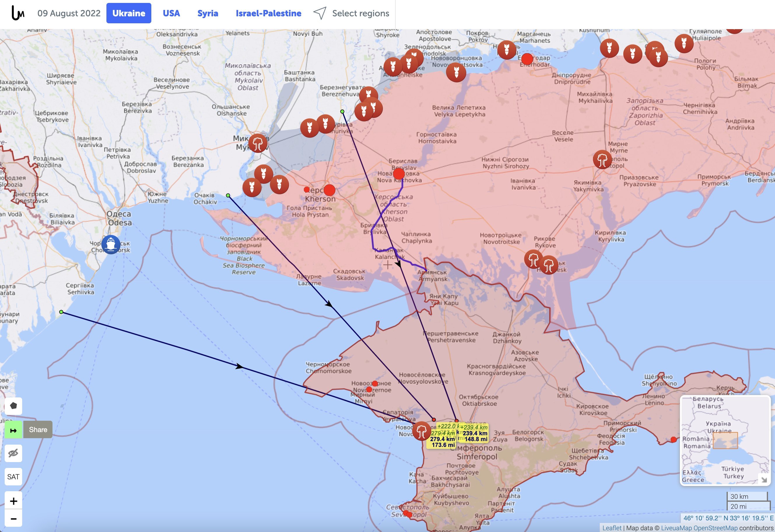The image size is (775, 532).
Task: Switch to the USA tab
Action: [171, 13]
